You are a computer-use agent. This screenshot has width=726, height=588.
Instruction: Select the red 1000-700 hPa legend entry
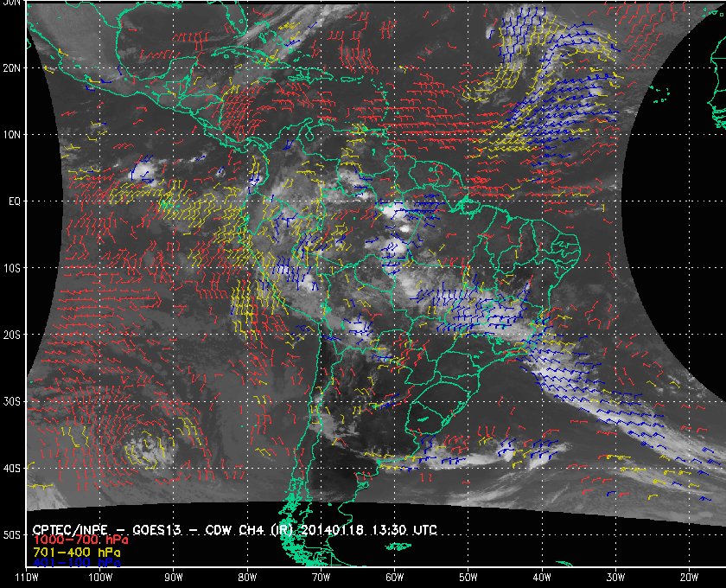pyautogui.click(x=80, y=540)
